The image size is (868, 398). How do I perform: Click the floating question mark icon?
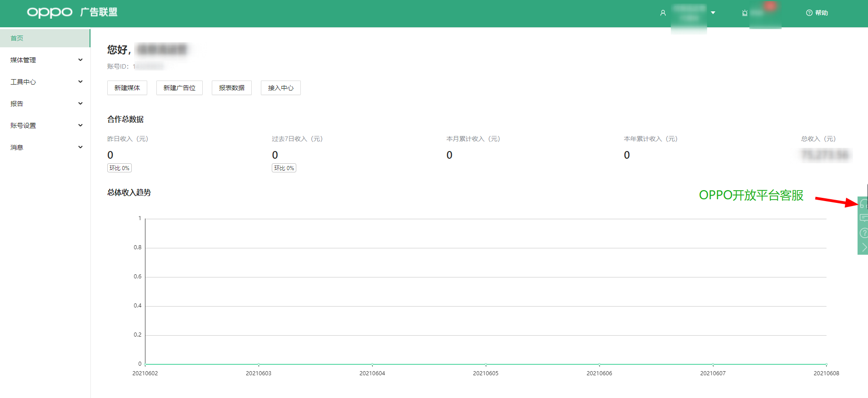[x=863, y=233]
